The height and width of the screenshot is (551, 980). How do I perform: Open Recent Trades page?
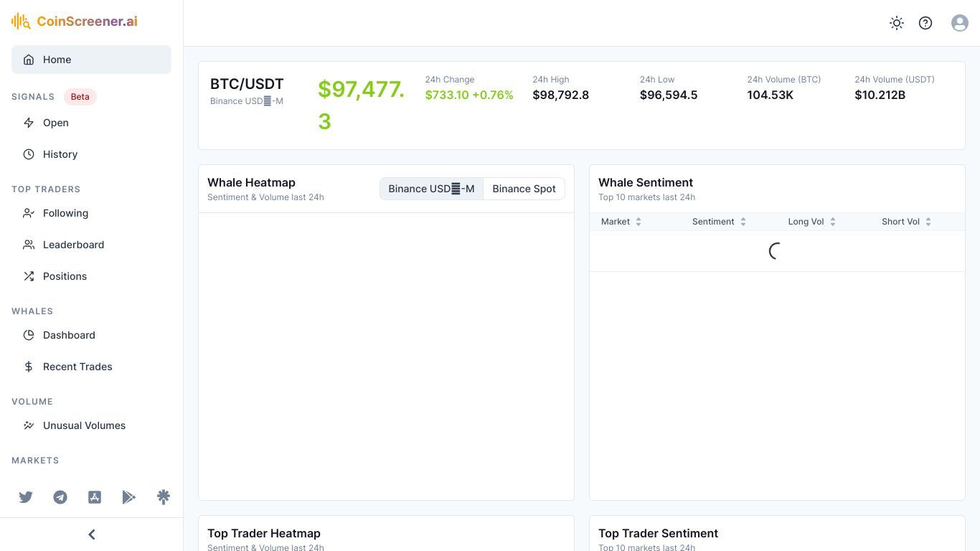[91, 367]
